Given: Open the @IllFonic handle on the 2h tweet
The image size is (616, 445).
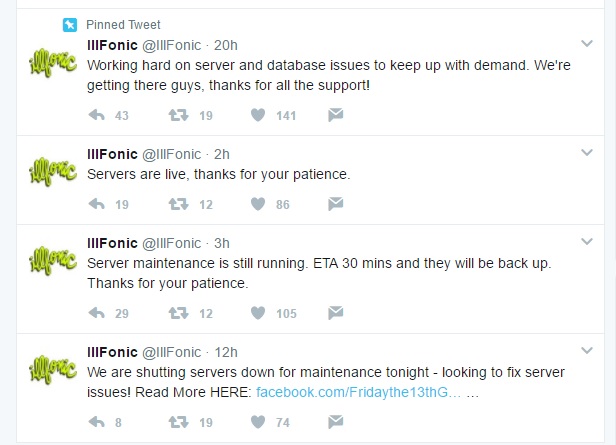Looking at the screenshot, I should (172, 154).
